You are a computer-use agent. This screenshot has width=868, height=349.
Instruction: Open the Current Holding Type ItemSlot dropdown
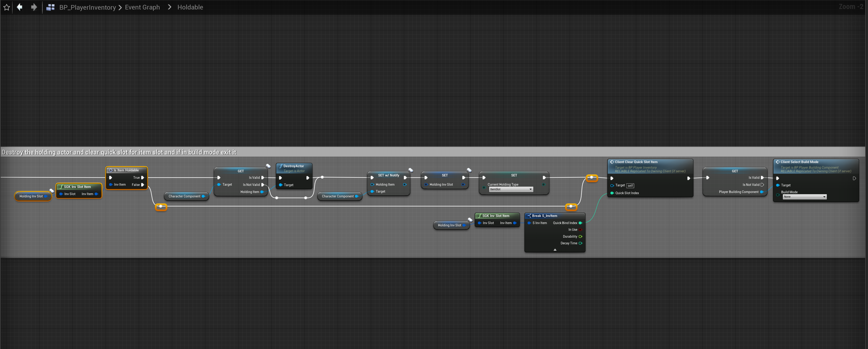click(x=511, y=189)
